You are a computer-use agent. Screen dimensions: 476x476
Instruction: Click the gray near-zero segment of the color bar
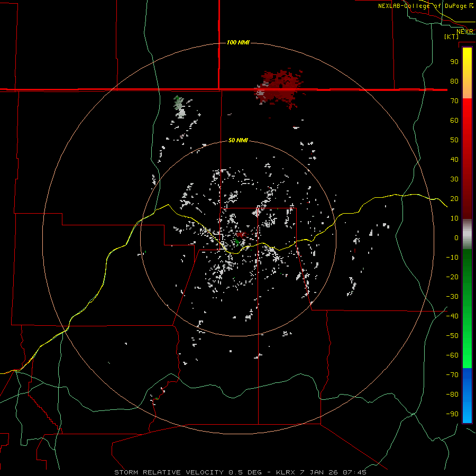click(x=467, y=234)
